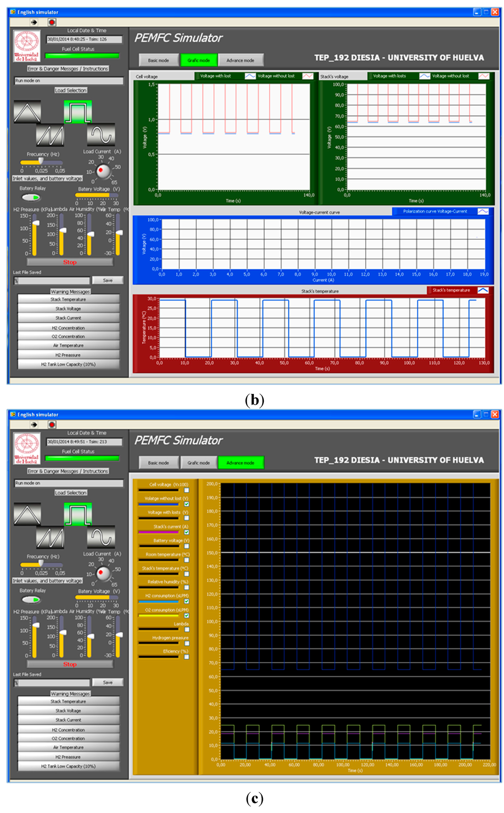Click the Save button in lower window

click(108, 683)
